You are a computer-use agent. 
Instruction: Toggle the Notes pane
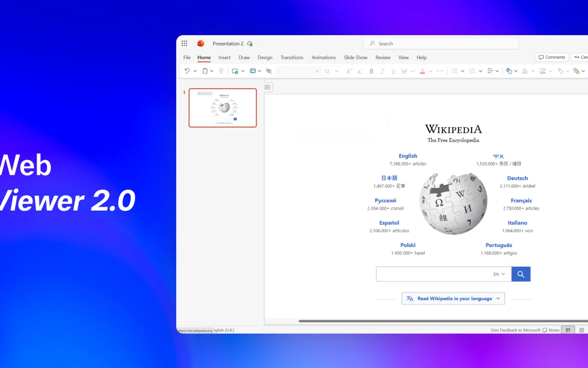coord(551,330)
